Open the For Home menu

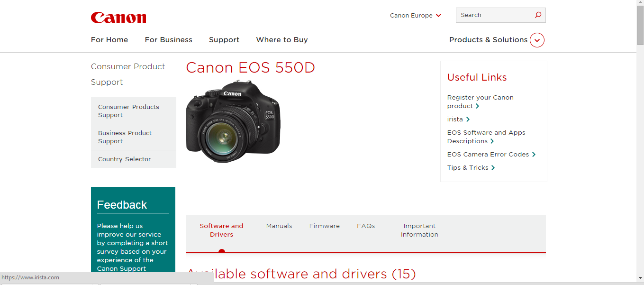[109, 40]
